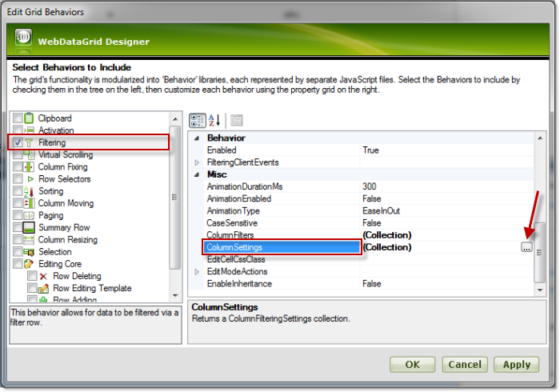Click the Apply button

click(516, 364)
